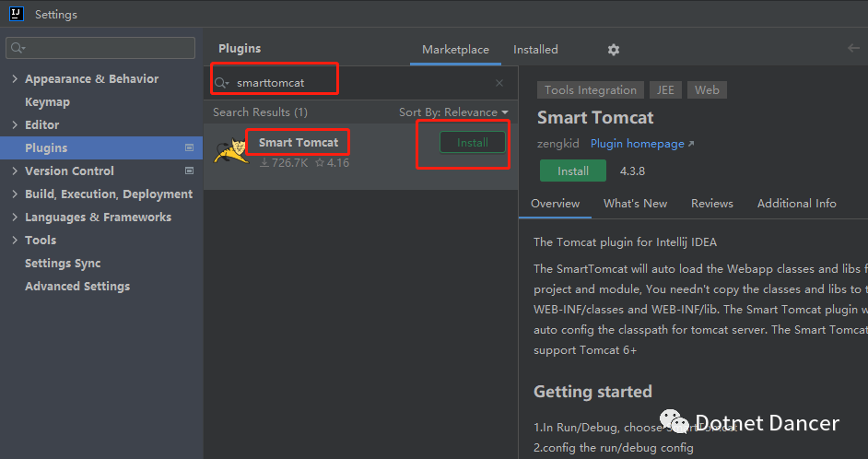Click the Plugins project-level indicator icon
868x459 pixels.
tap(189, 147)
